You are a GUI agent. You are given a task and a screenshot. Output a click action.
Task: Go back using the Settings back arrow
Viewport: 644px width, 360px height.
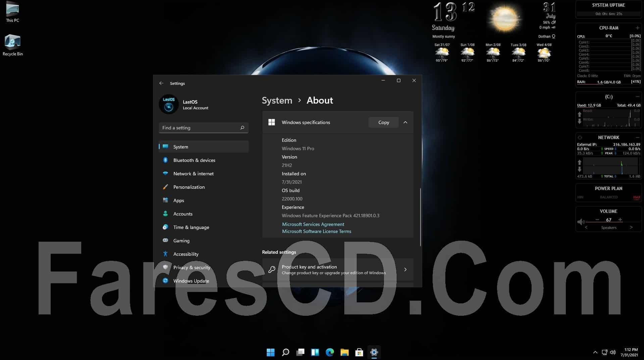pyautogui.click(x=161, y=83)
